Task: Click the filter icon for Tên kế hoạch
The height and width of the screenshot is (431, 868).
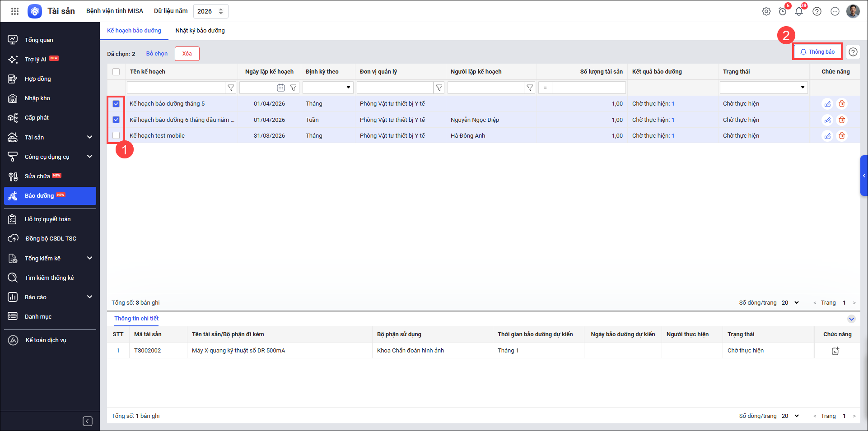Action: 231,88
